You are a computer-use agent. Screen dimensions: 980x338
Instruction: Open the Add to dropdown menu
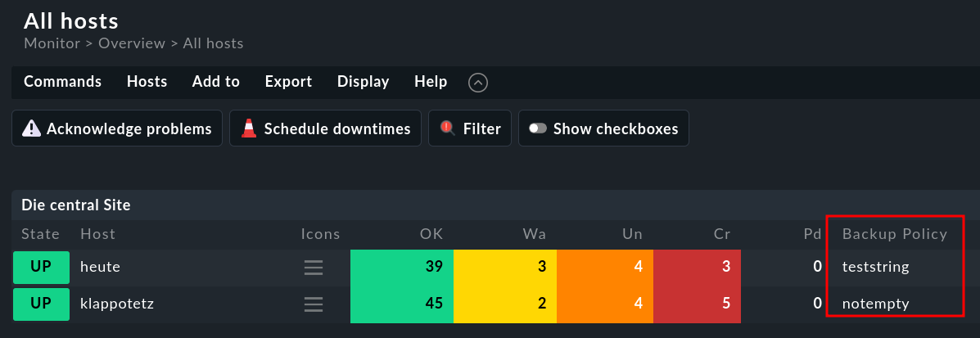click(215, 82)
